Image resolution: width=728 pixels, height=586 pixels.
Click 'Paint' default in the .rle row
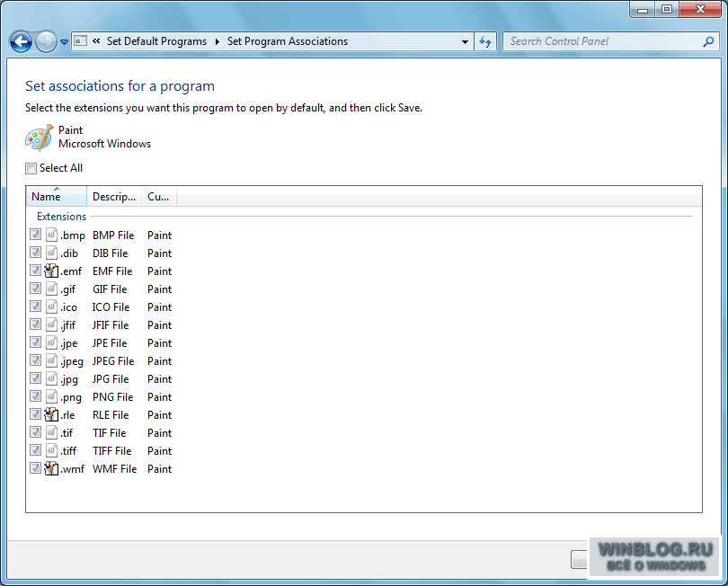[160, 415]
